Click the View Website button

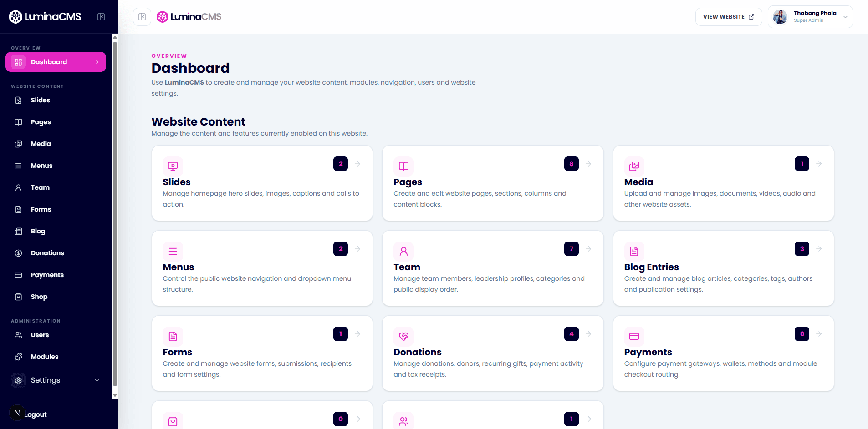[x=729, y=17]
